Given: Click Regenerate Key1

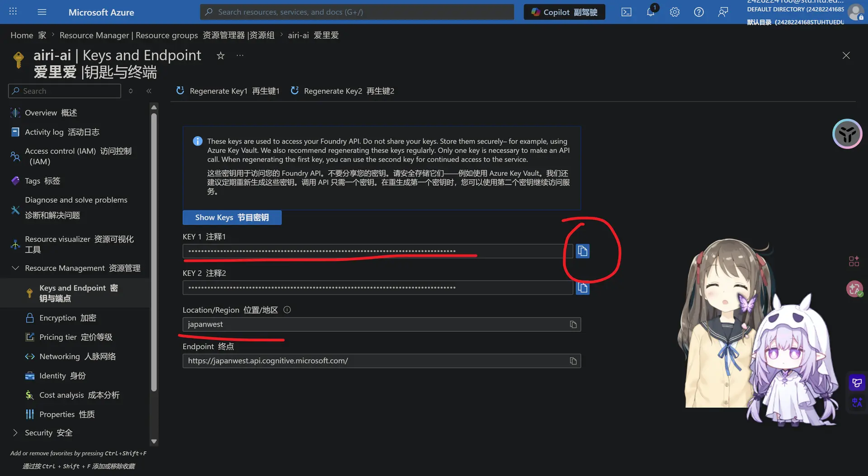Looking at the screenshot, I should point(228,91).
